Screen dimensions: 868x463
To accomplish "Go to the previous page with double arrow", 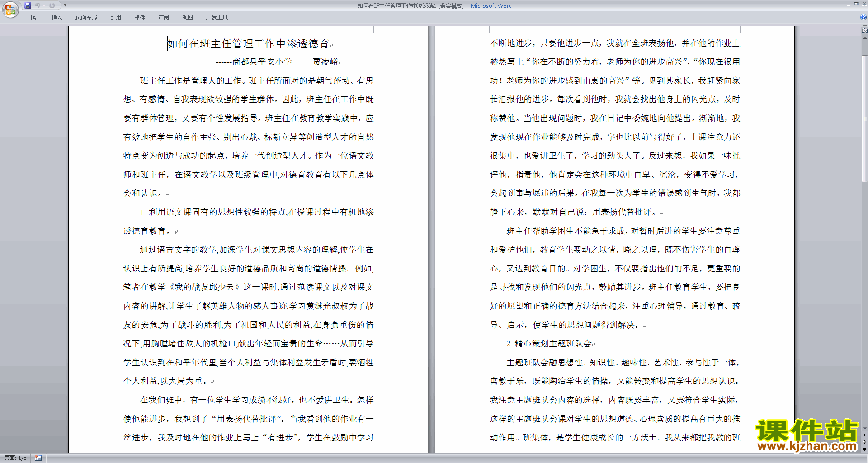I will (865, 435).
